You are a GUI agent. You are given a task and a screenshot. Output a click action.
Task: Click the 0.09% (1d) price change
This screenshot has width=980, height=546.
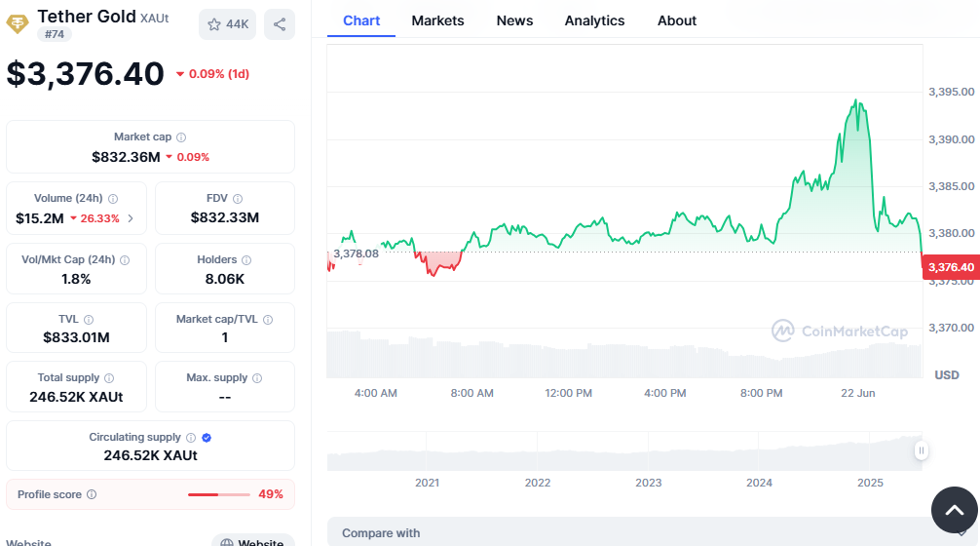pos(212,74)
